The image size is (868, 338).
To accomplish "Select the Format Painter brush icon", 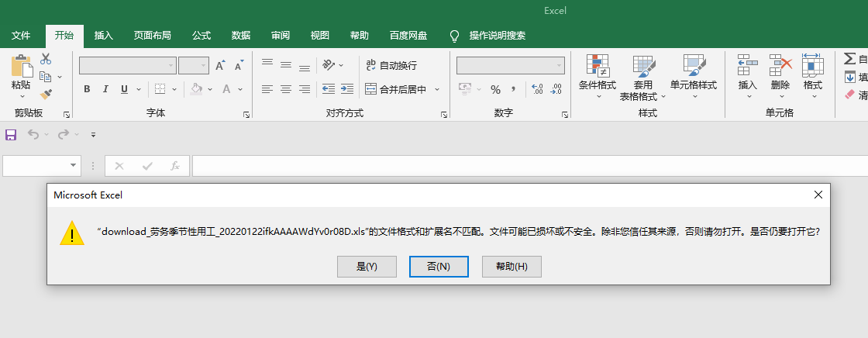I will tap(46, 95).
